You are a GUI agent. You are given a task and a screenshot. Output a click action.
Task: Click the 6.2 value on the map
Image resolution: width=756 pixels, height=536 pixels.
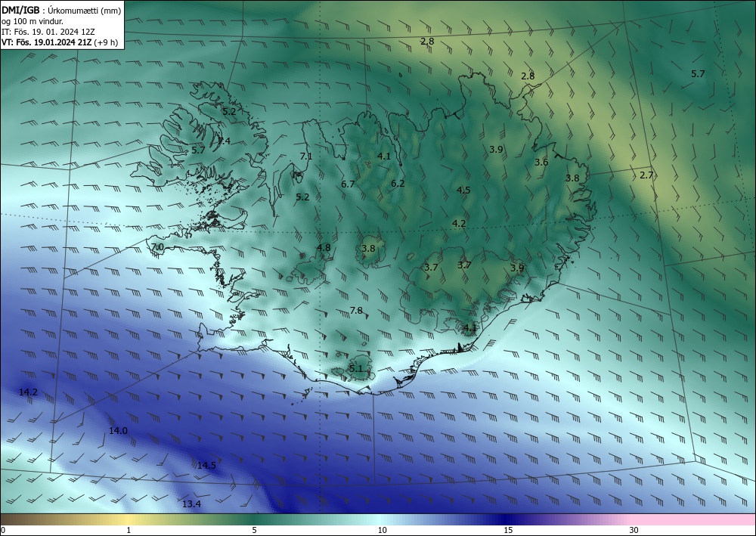pyautogui.click(x=398, y=183)
